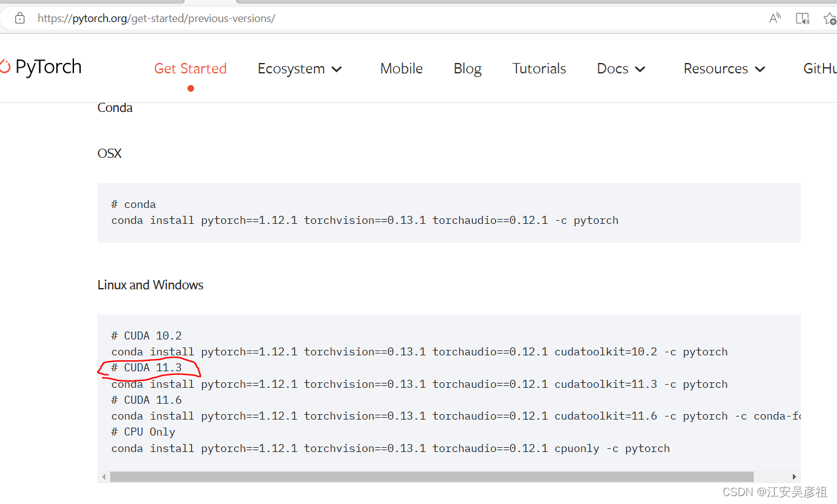Click the '# CUDA 11.3' comment line

point(147,368)
